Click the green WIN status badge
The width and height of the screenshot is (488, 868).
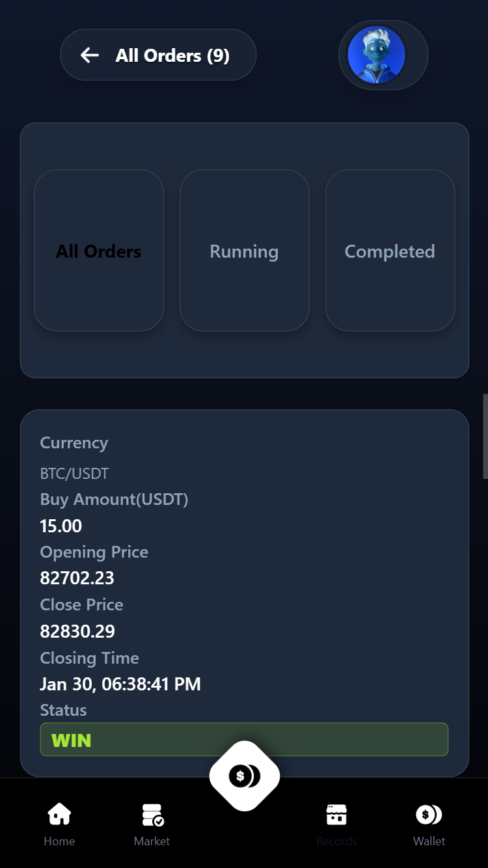[244, 740]
